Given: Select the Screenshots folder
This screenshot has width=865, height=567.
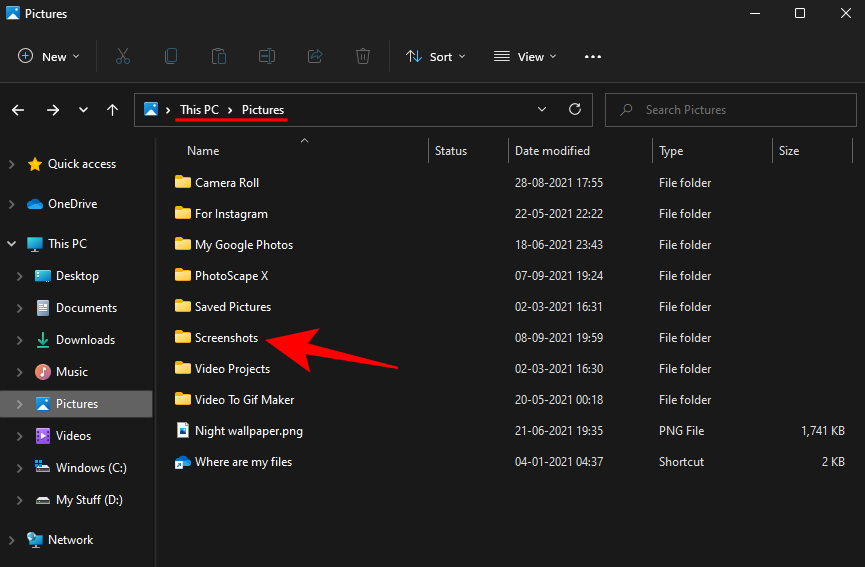Looking at the screenshot, I should click(226, 338).
